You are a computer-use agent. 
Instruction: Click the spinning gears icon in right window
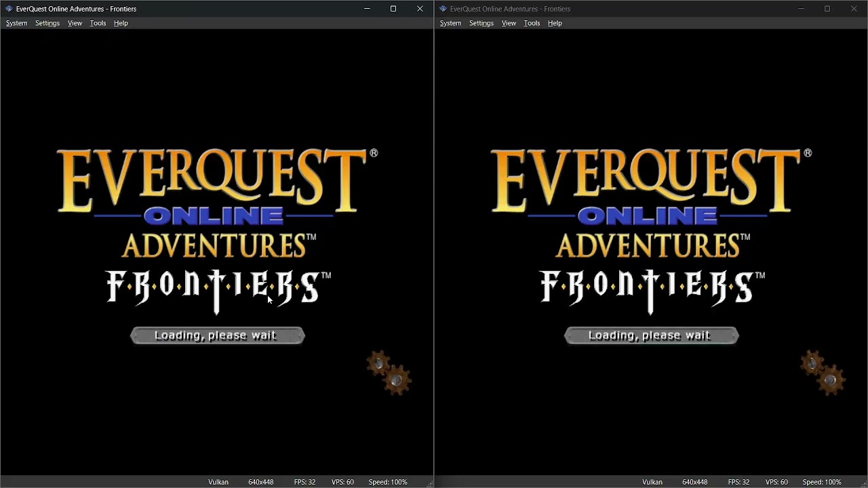tap(823, 373)
